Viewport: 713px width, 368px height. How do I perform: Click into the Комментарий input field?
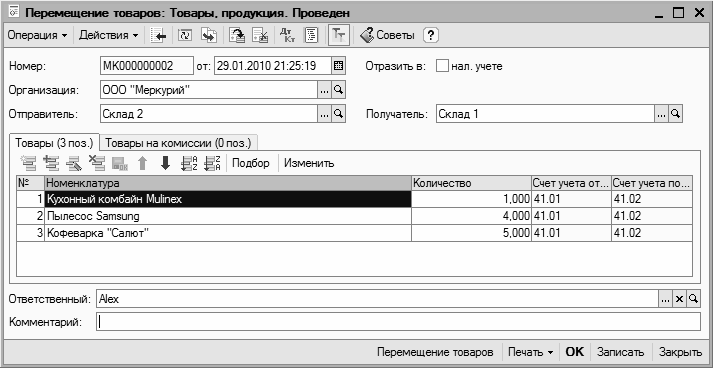pyautogui.click(x=398, y=322)
